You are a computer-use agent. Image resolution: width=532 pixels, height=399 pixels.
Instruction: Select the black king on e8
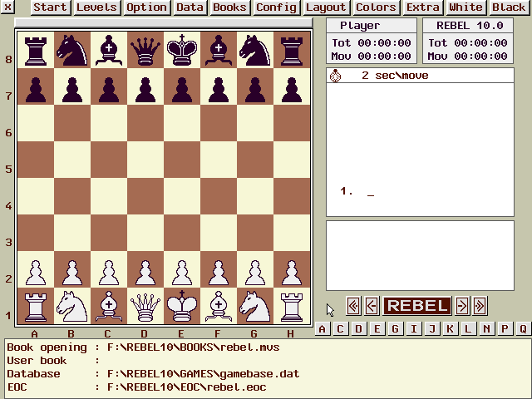click(x=182, y=50)
